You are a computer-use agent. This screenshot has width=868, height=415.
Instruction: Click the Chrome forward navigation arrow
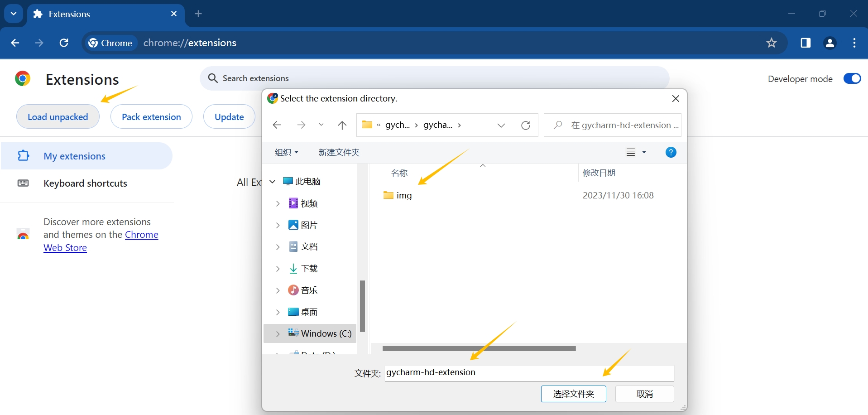tap(39, 43)
